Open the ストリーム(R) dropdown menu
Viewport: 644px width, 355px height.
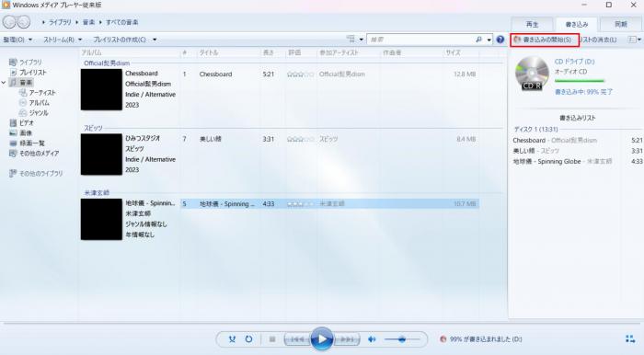[63, 40]
